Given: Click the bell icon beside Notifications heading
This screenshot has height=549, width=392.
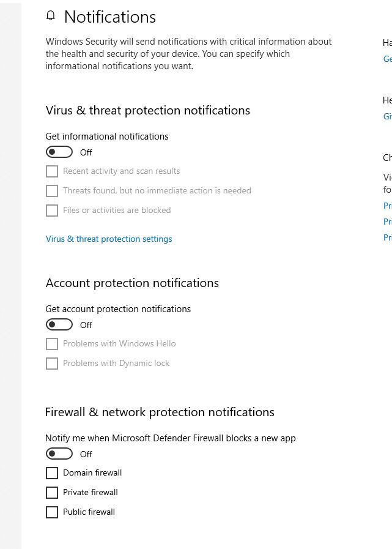Looking at the screenshot, I should tap(51, 16).
